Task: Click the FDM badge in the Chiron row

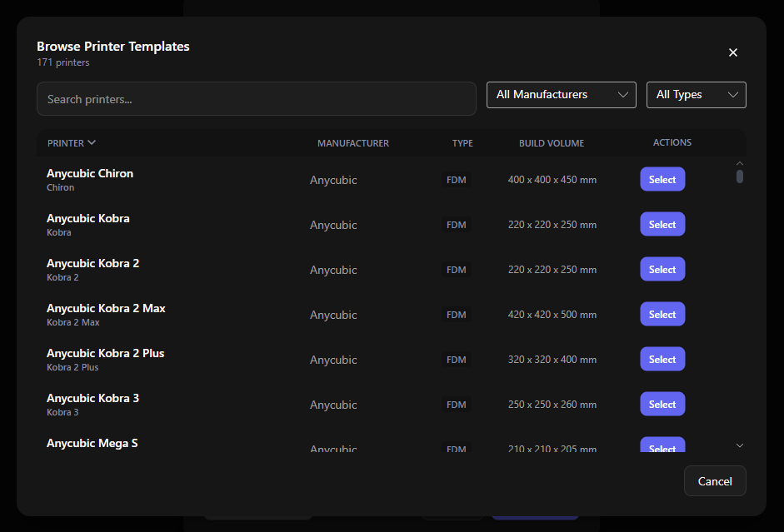Action: 456,180
